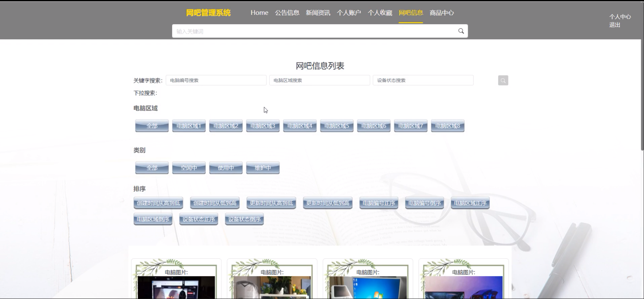Select the 网吧信息 navigation tab
Screen dimensions: 644x299
[411, 13]
